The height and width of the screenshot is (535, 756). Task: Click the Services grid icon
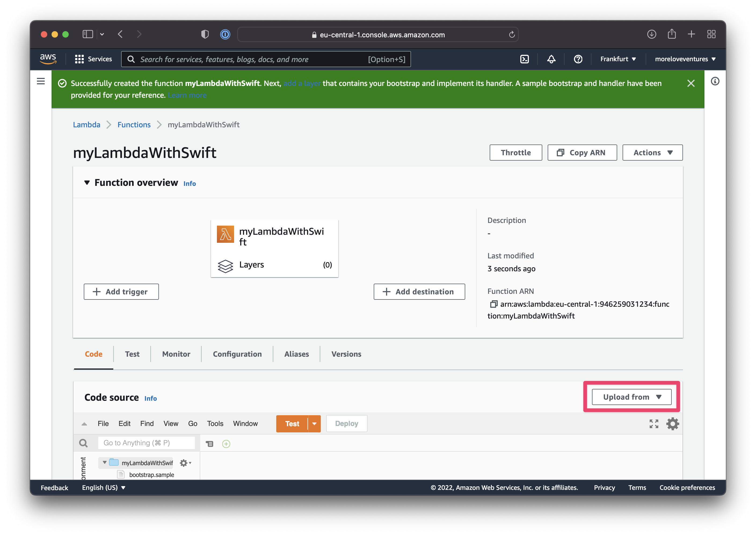click(79, 59)
